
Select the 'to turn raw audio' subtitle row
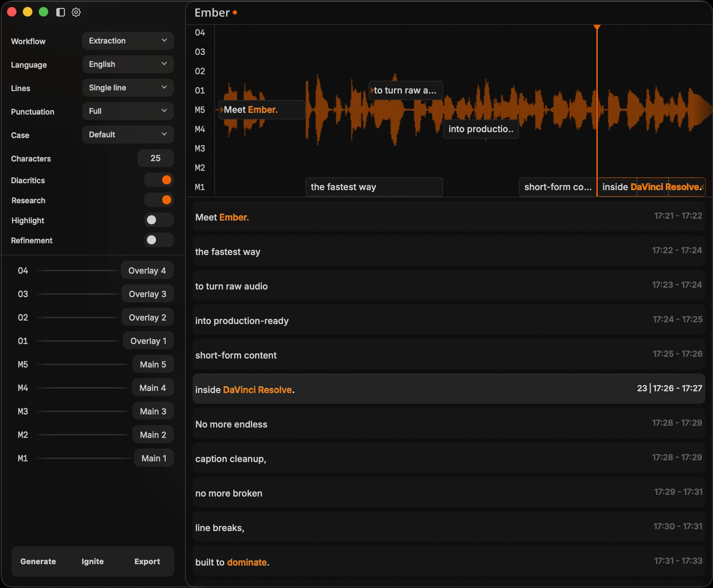449,285
